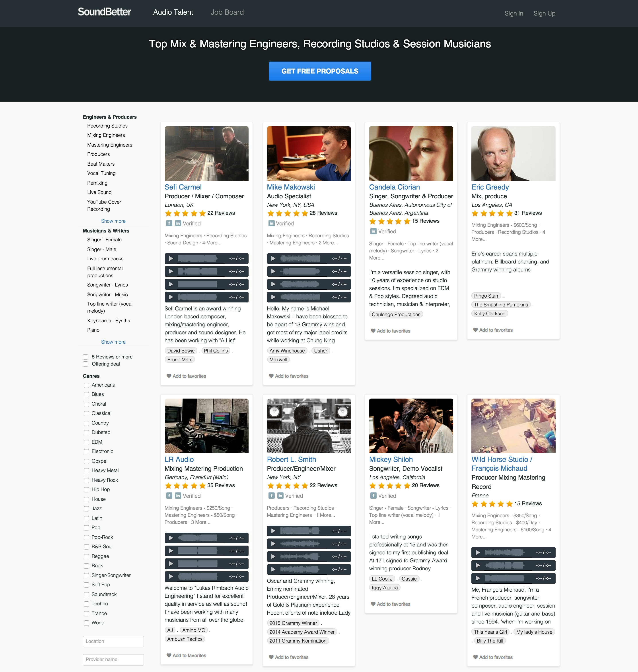This screenshot has height=672, width=638.
Task: Expand '4 More...' categories on Sefi Carmel's card
Action: 212,243
